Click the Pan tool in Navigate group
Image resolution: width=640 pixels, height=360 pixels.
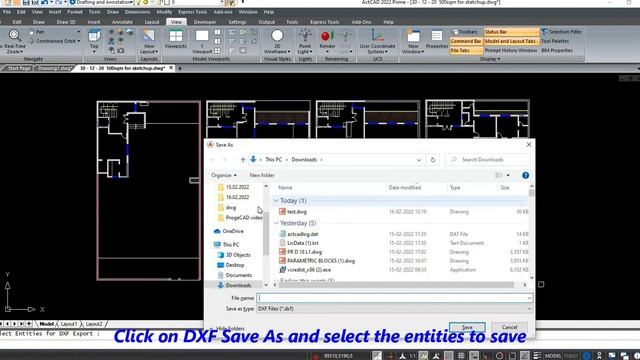click(x=37, y=32)
